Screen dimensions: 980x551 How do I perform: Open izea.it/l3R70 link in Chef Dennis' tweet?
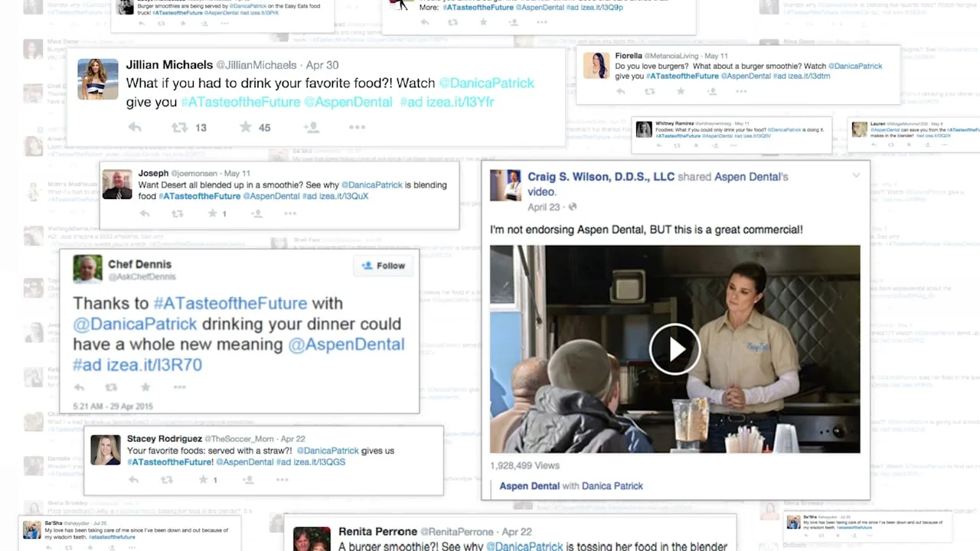tap(154, 365)
